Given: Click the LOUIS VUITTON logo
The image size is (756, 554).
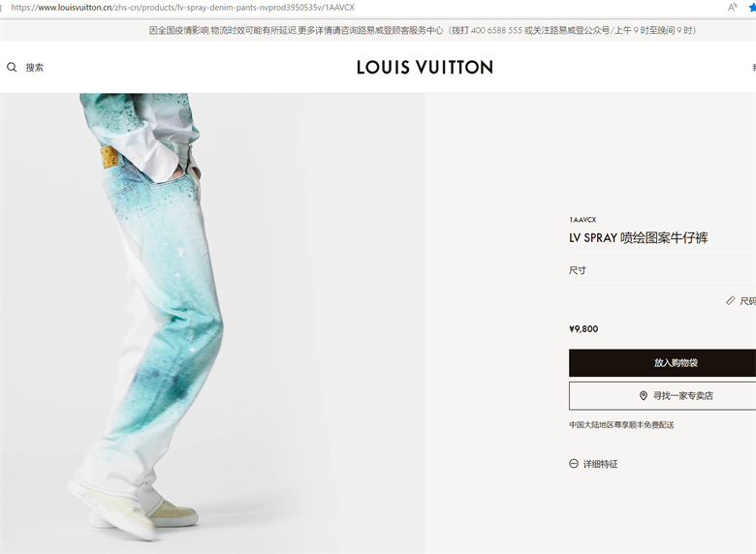Looking at the screenshot, I should click(425, 68).
